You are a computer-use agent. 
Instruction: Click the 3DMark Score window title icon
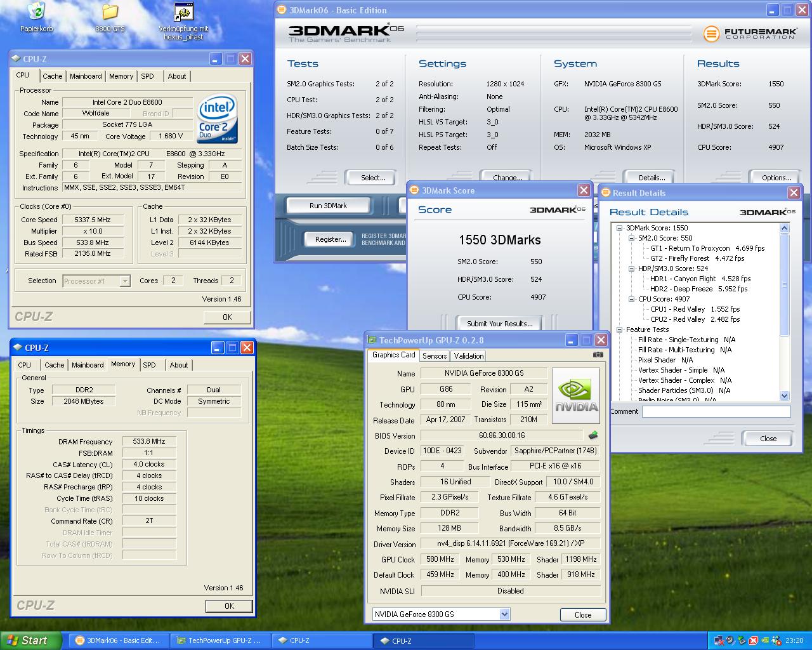tap(414, 190)
